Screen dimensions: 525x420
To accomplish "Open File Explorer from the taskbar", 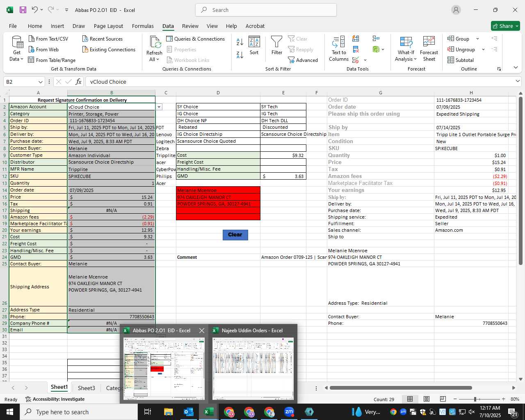I will (168, 412).
